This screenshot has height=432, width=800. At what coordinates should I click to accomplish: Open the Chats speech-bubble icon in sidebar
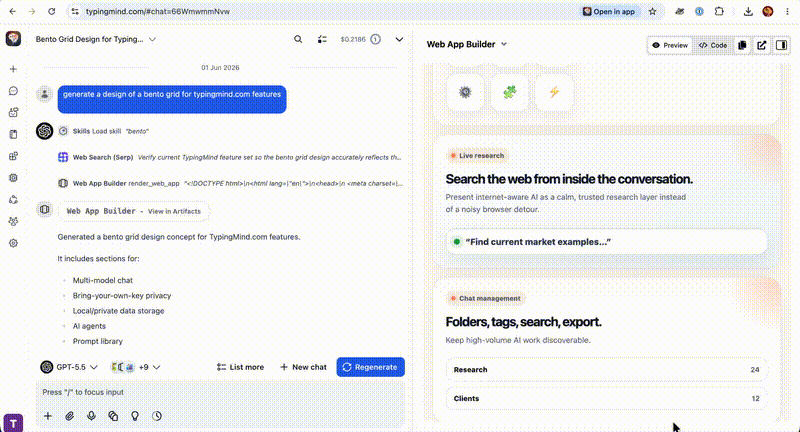click(x=13, y=91)
